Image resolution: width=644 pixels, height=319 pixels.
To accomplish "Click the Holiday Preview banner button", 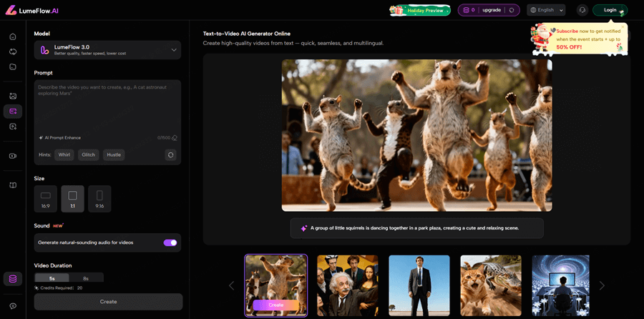I will coord(419,10).
